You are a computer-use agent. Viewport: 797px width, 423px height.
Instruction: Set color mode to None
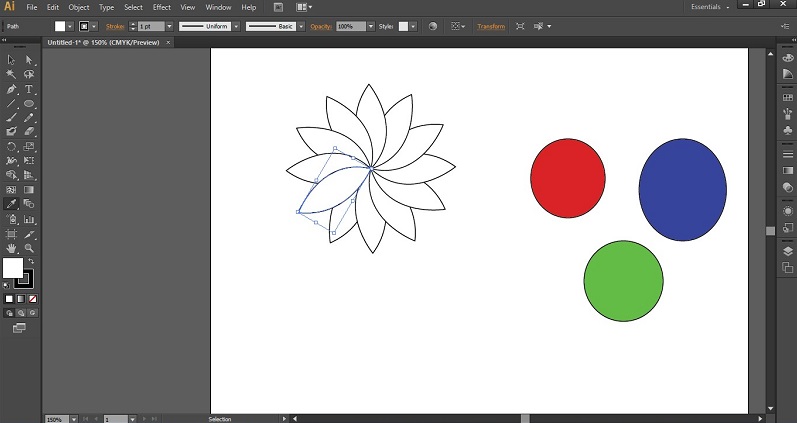pos(33,298)
